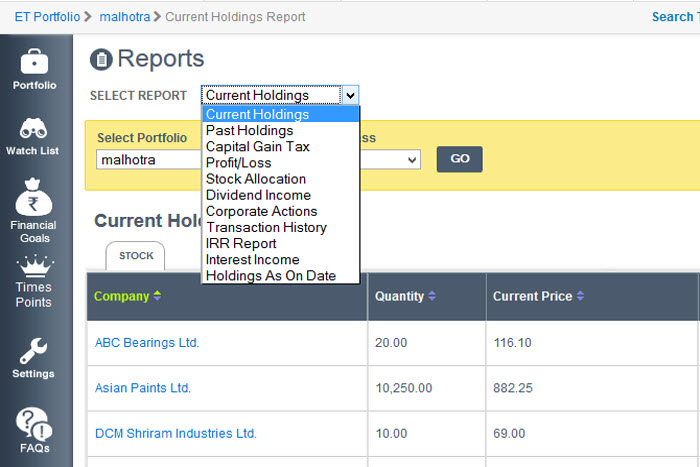
Task: Sort table by Company column arrows
Action: [157, 296]
